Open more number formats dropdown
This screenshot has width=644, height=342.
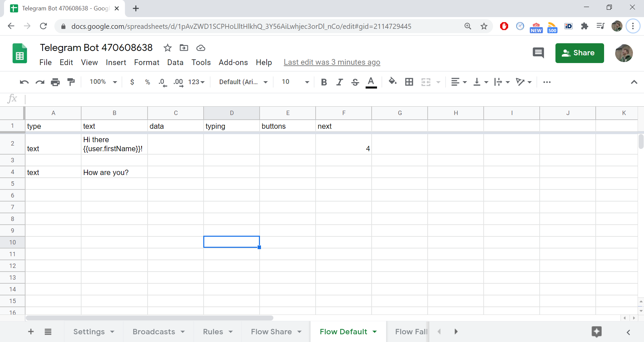tap(196, 82)
